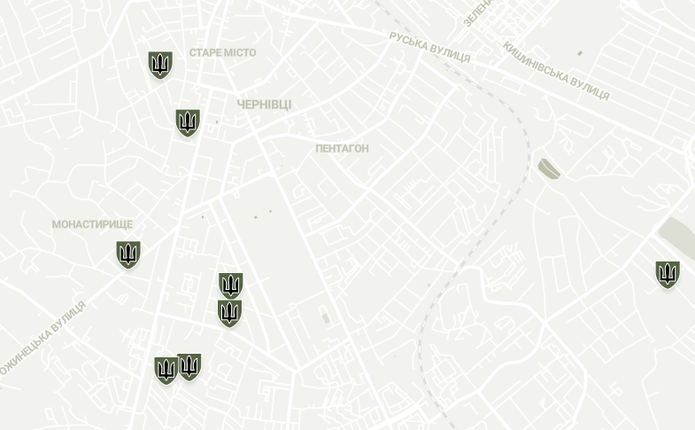Click the diagonal вулиця label at bottom-left corner
The image size is (695, 430).
coord(43,339)
